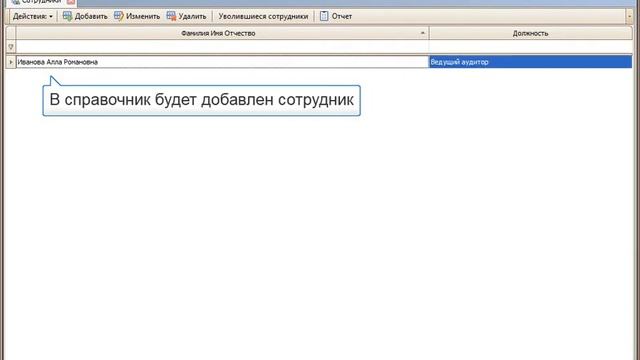Click the Отчет report icon
The width and height of the screenshot is (640, 360).
point(324,16)
